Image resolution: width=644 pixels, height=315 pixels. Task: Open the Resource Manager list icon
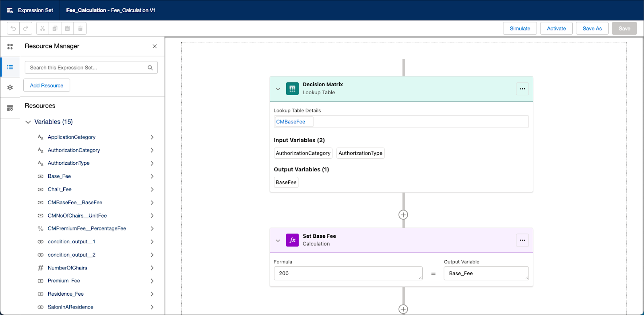(10, 67)
